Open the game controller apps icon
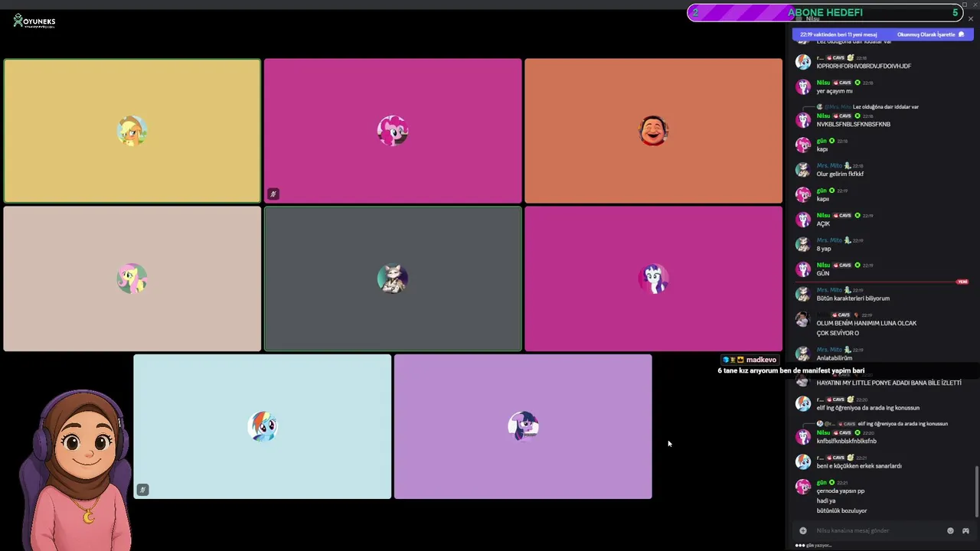The height and width of the screenshot is (551, 980). tap(965, 530)
